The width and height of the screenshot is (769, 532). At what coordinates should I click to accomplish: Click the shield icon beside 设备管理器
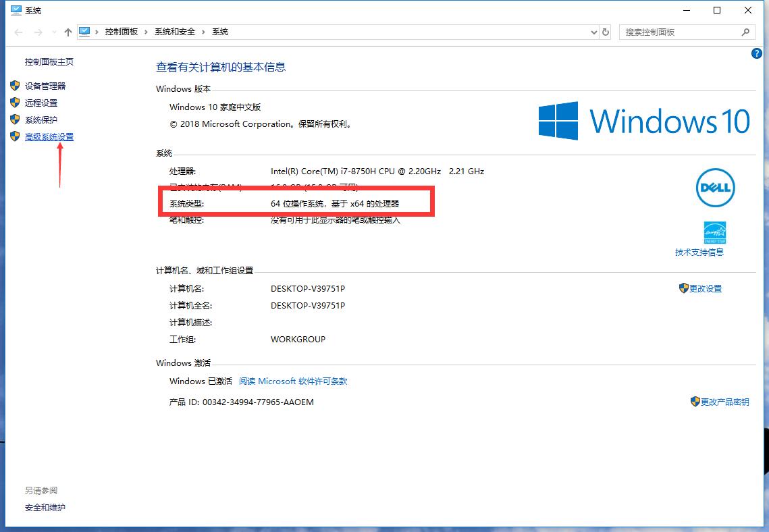(x=15, y=86)
